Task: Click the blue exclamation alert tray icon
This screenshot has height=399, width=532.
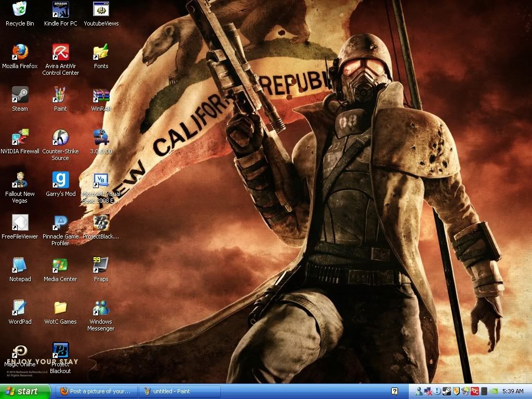Action: pyautogui.click(x=437, y=392)
